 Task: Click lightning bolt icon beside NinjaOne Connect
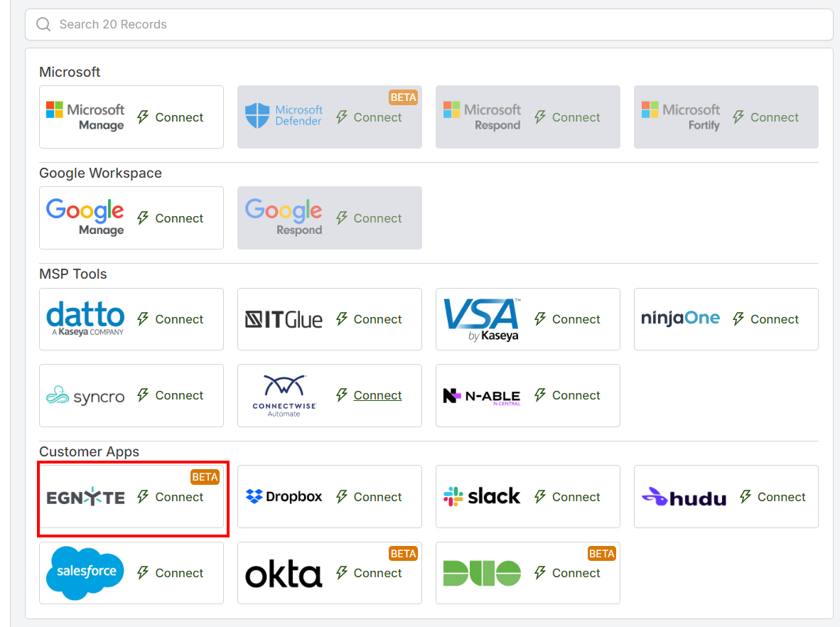pos(738,319)
